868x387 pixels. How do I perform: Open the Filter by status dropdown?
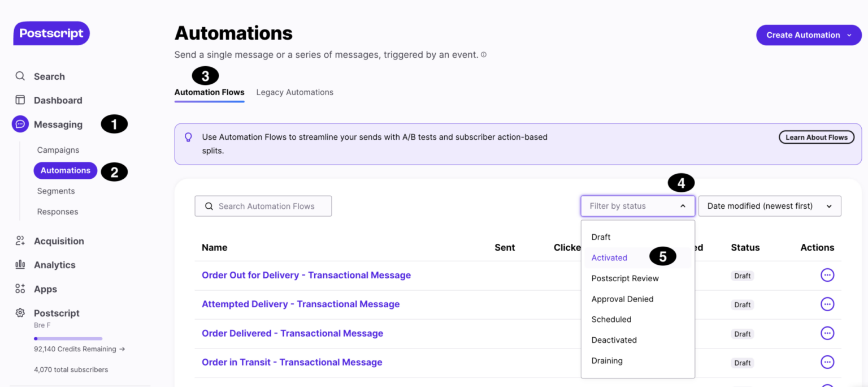coord(637,205)
